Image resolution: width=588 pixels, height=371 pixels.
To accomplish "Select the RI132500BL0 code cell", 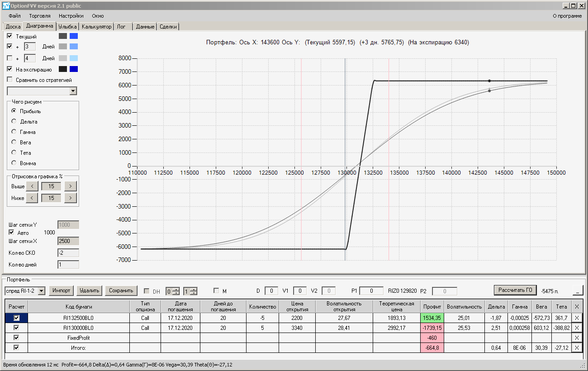I will 79,318.
